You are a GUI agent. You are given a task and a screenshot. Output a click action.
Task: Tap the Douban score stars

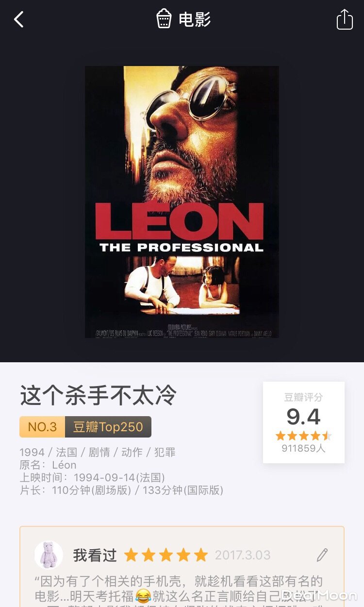click(x=303, y=436)
